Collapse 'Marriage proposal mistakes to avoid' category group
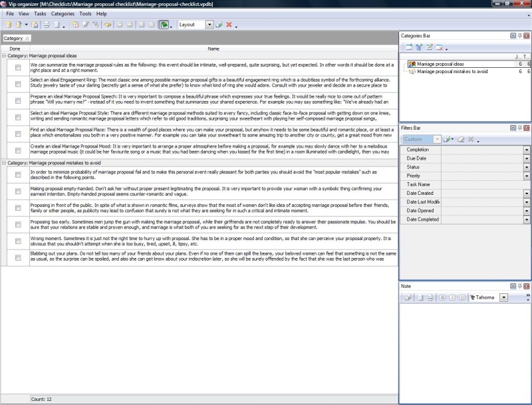 coord(4,162)
